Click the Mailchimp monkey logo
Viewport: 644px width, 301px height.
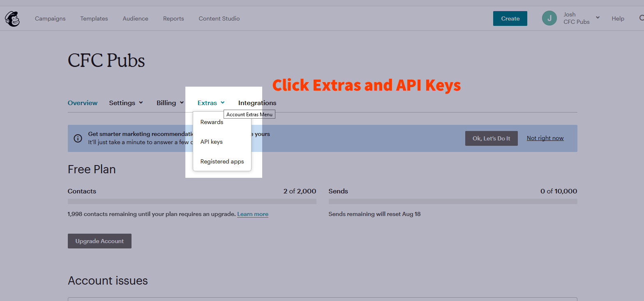click(12, 18)
